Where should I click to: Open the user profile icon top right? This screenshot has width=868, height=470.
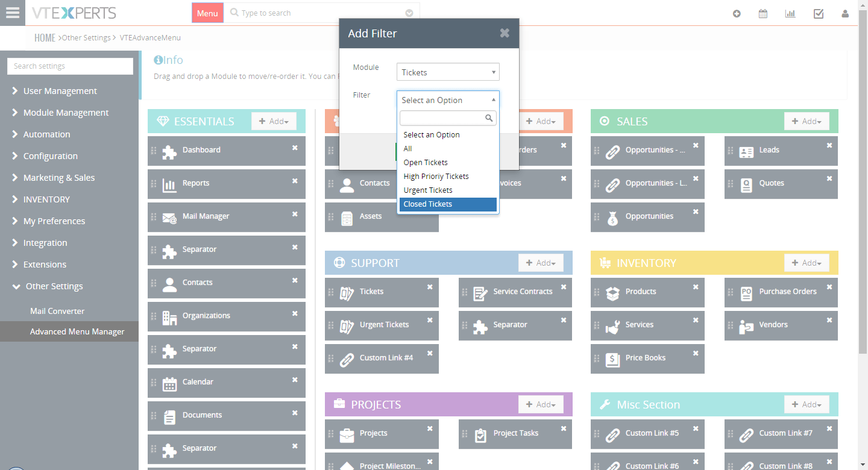pos(844,13)
